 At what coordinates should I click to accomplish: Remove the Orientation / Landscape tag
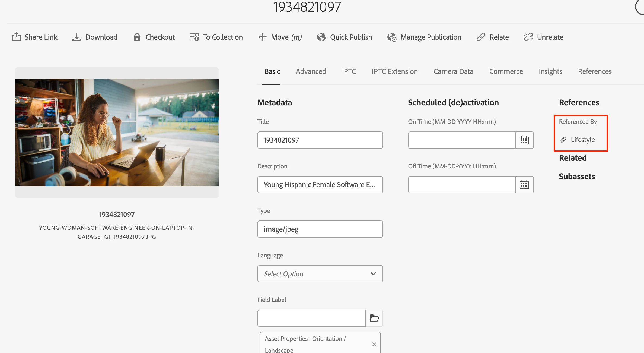coord(374,344)
